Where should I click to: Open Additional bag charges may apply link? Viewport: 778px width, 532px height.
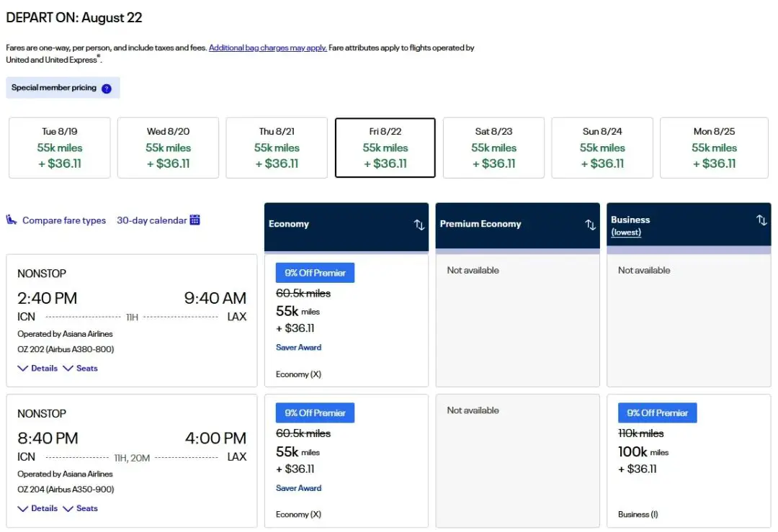268,48
